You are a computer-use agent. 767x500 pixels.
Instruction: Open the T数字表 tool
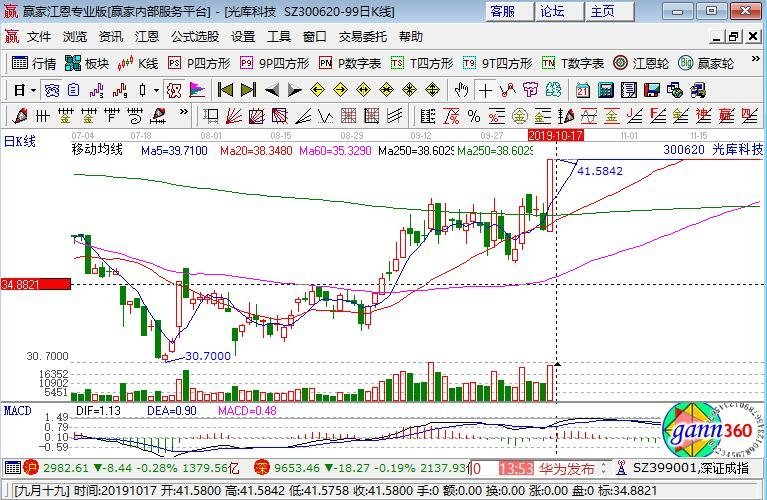[573, 64]
